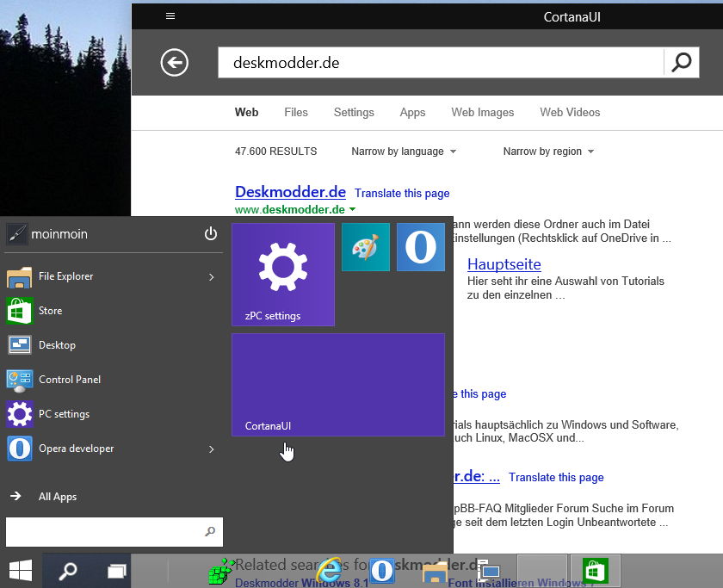Open the power options button
The image size is (723, 588).
coord(211,234)
